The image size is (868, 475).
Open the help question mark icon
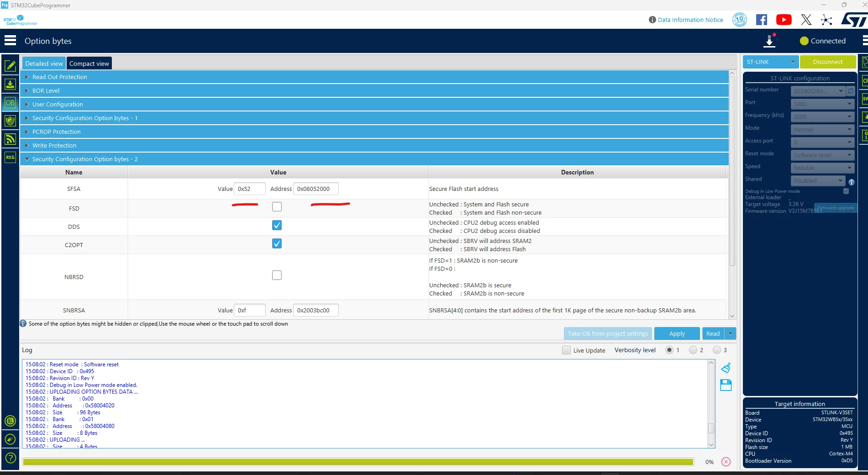(10, 458)
